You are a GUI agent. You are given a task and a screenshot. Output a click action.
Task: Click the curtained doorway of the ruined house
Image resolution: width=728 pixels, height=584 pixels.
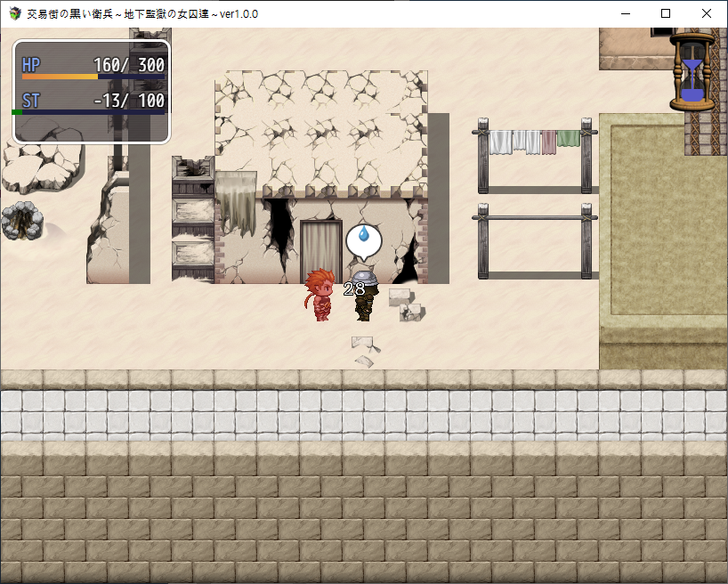(320, 251)
